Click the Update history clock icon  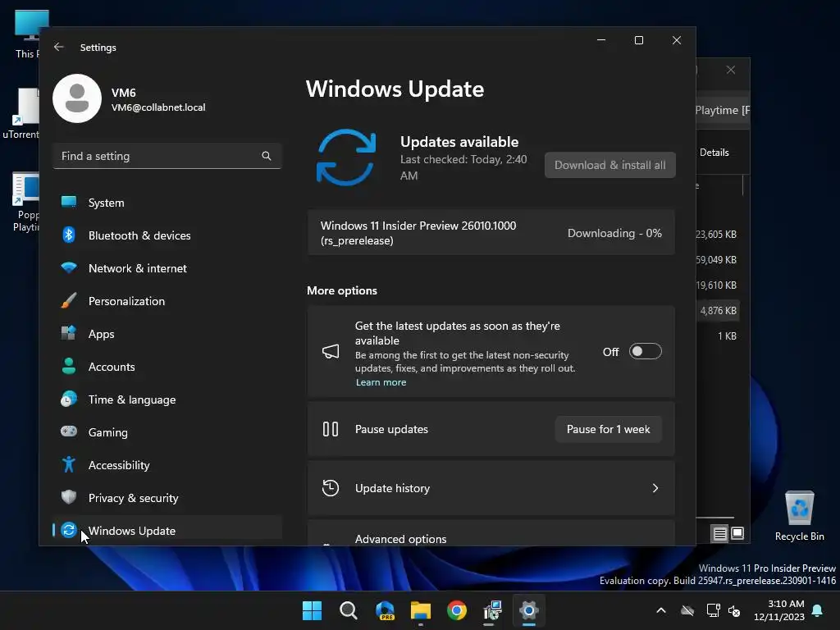(331, 488)
